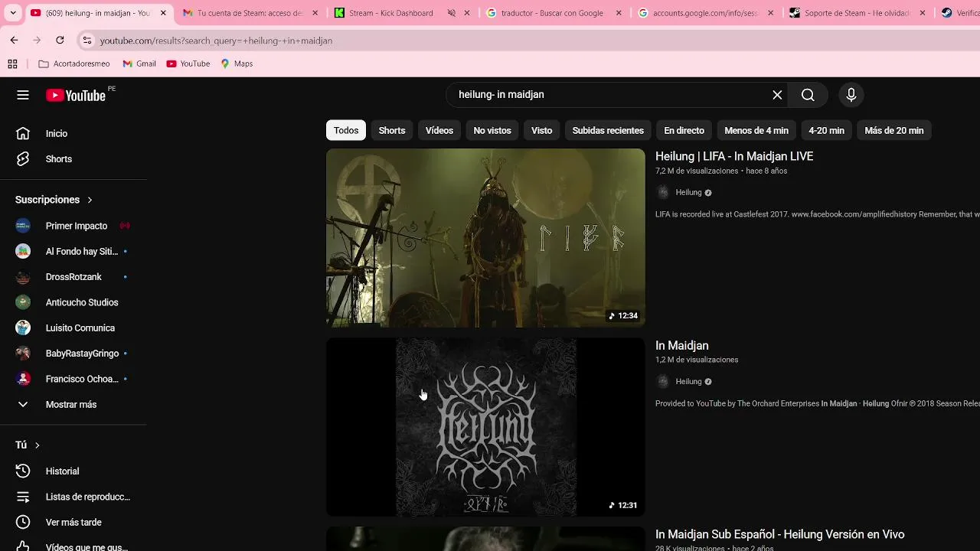Click Heilung avatar under In Maidjan result
The height and width of the screenshot is (551, 980).
click(663, 381)
